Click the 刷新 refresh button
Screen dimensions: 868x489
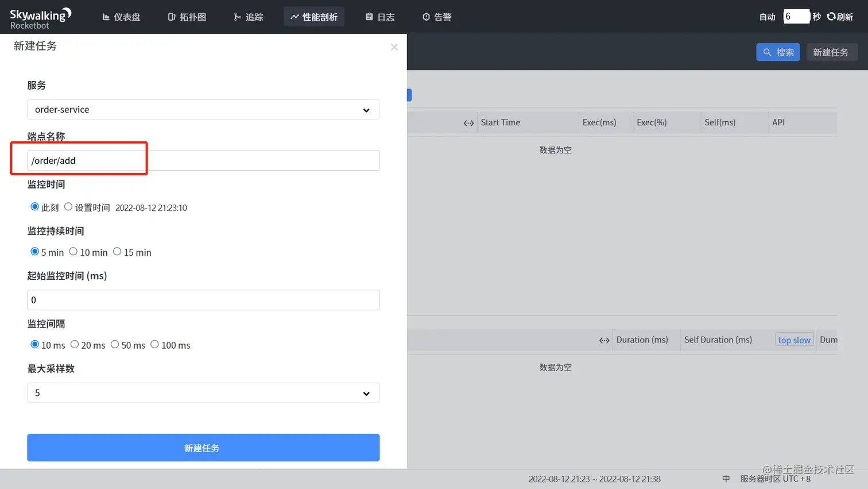tap(840, 17)
